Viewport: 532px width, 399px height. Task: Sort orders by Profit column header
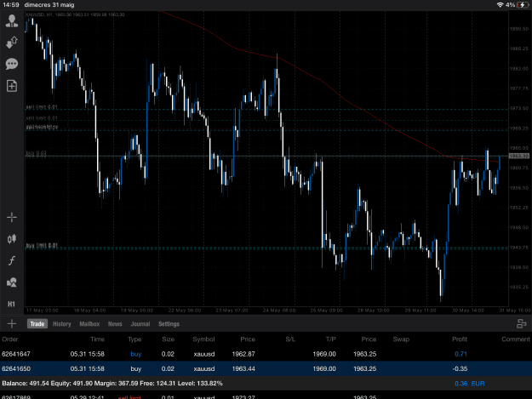pos(460,339)
